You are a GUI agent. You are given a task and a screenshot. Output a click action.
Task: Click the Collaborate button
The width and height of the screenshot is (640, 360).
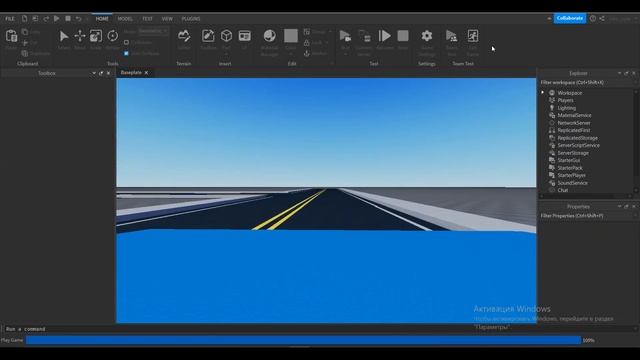tap(570, 18)
